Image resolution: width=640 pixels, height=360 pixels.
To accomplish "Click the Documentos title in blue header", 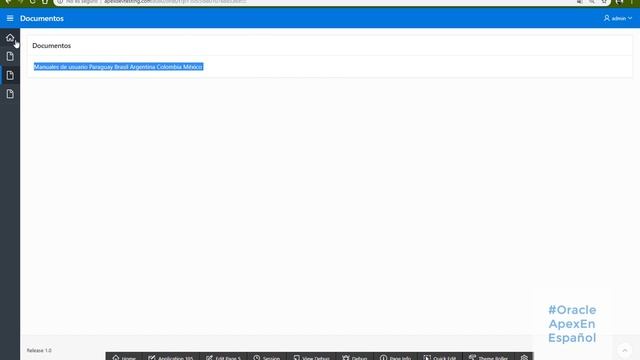I will point(42,18).
